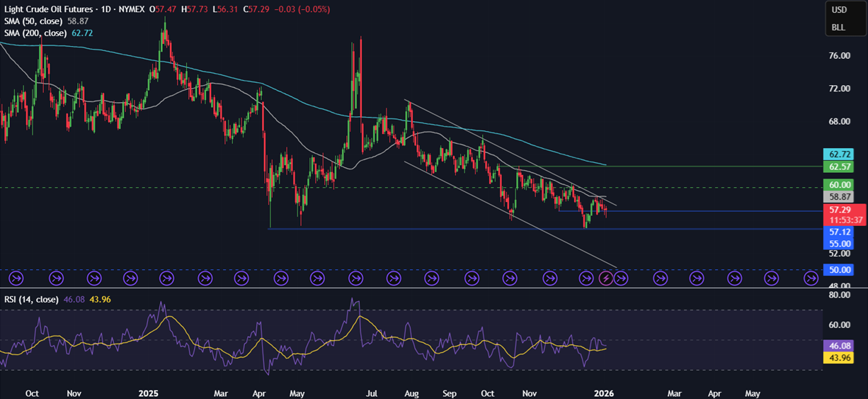
Task: Click the rightmost contract rollover icon
Action: click(810, 279)
